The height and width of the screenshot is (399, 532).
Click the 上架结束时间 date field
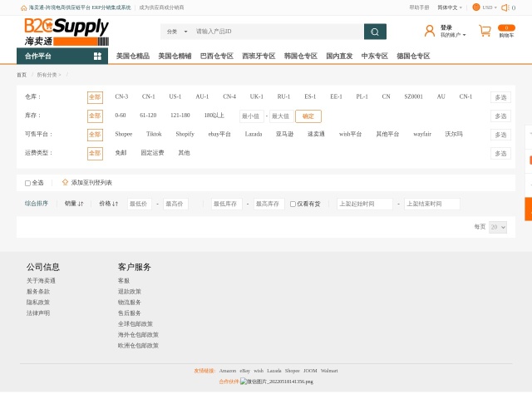[432, 204]
